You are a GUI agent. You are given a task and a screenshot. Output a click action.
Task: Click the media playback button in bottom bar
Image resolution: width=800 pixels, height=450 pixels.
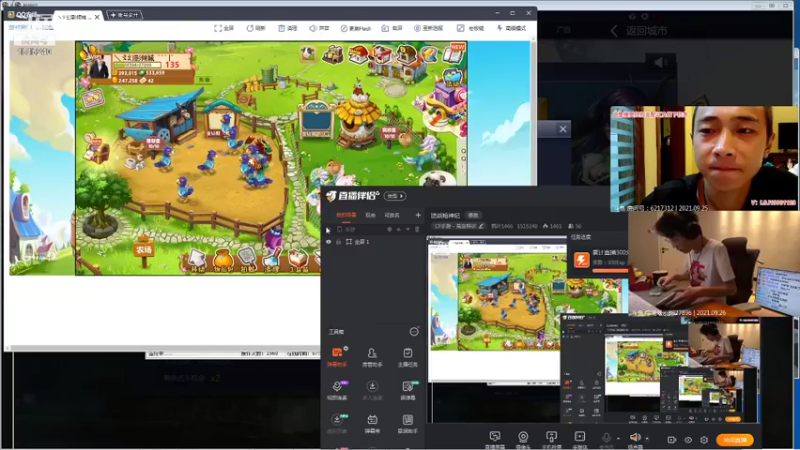pyautogui.click(x=580, y=440)
